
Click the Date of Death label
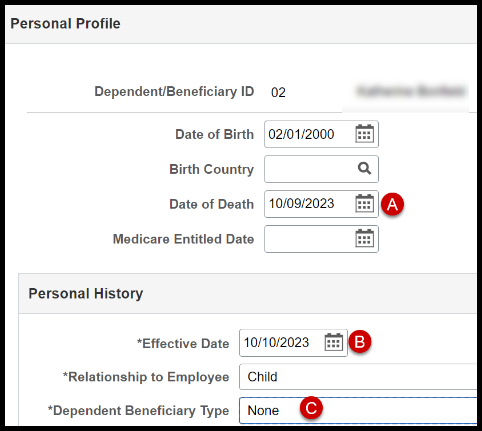[x=212, y=204]
